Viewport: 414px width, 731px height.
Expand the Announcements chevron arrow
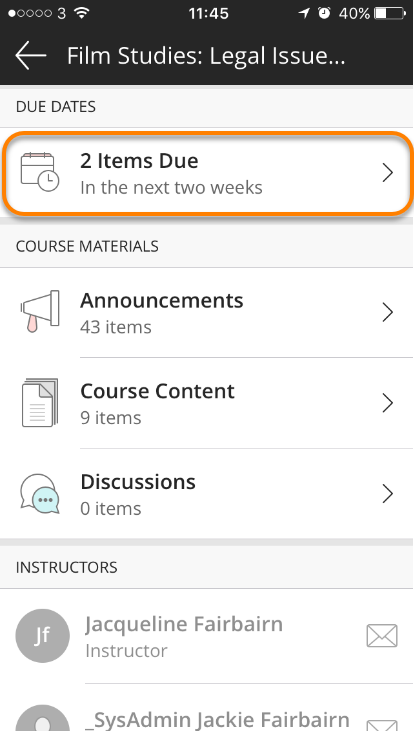(x=387, y=312)
